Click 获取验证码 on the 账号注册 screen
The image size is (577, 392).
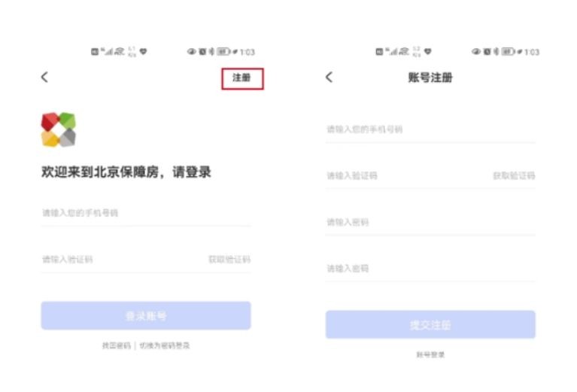514,176
